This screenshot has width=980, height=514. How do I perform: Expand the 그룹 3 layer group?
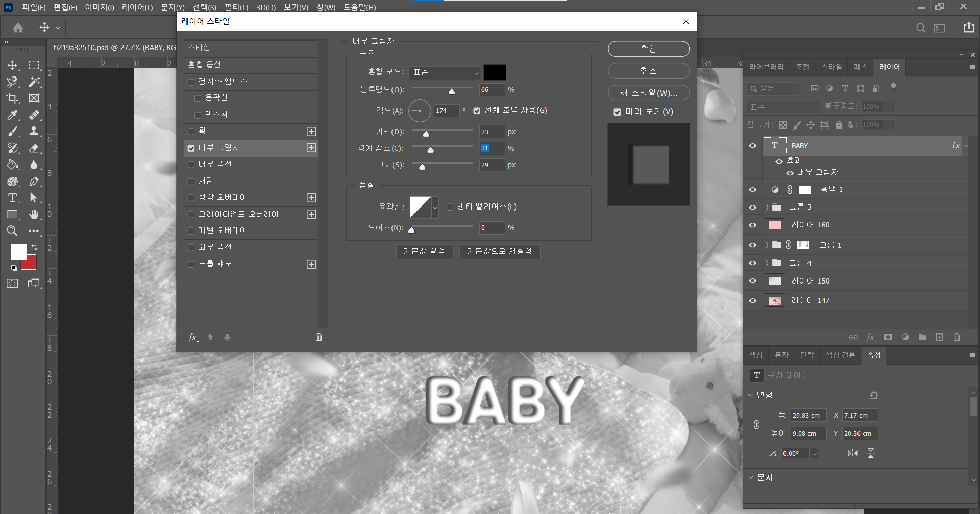[767, 207]
